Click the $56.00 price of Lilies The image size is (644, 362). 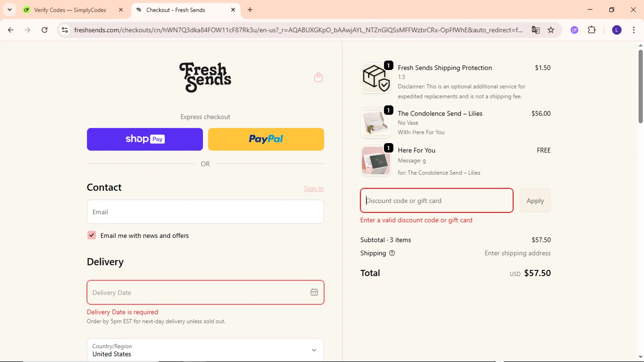(x=541, y=113)
